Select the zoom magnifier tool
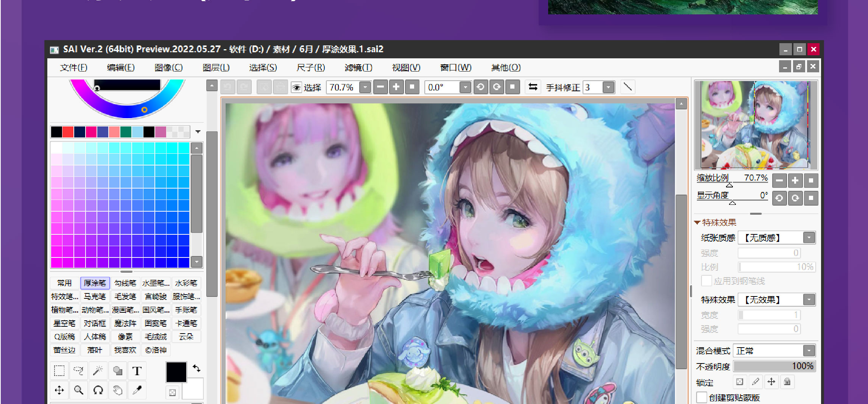This screenshot has height=404, width=868. coord(79,390)
